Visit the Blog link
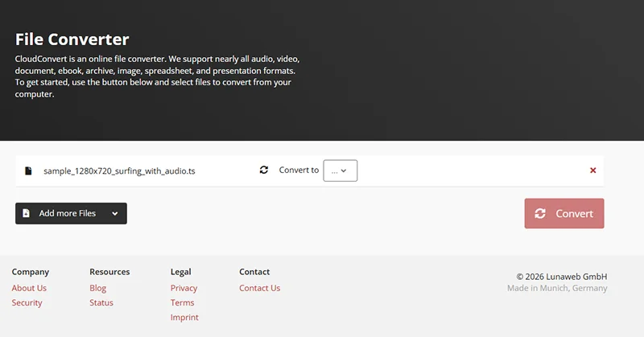The width and height of the screenshot is (644, 337). point(97,288)
